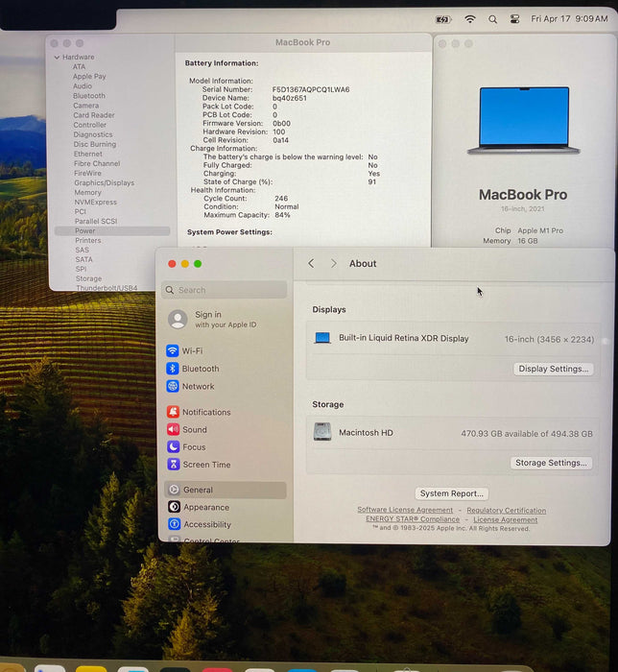This screenshot has width=618, height=672.
Task: Open the System Report
Action: pyautogui.click(x=451, y=493)
